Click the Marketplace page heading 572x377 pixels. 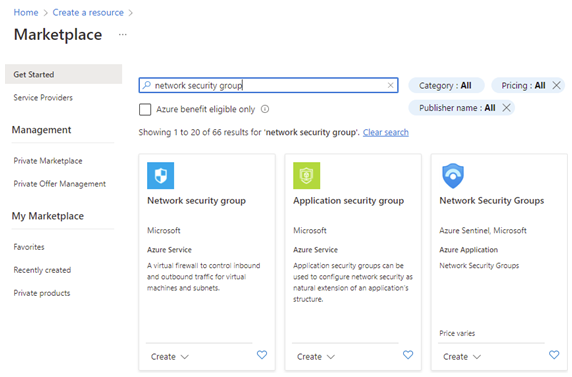(58, 35)
